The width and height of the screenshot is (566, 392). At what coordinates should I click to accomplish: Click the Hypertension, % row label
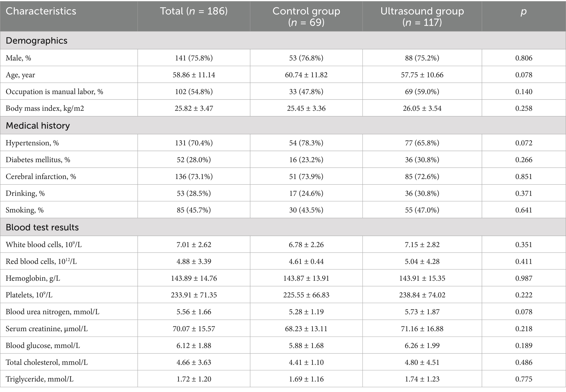[x=32, y=143]
